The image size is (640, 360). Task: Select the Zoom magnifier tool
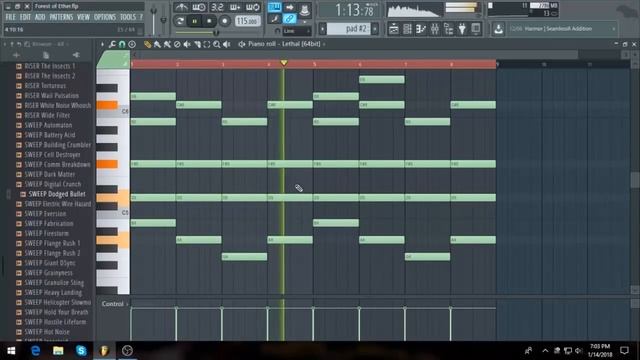tap(217, 44)
